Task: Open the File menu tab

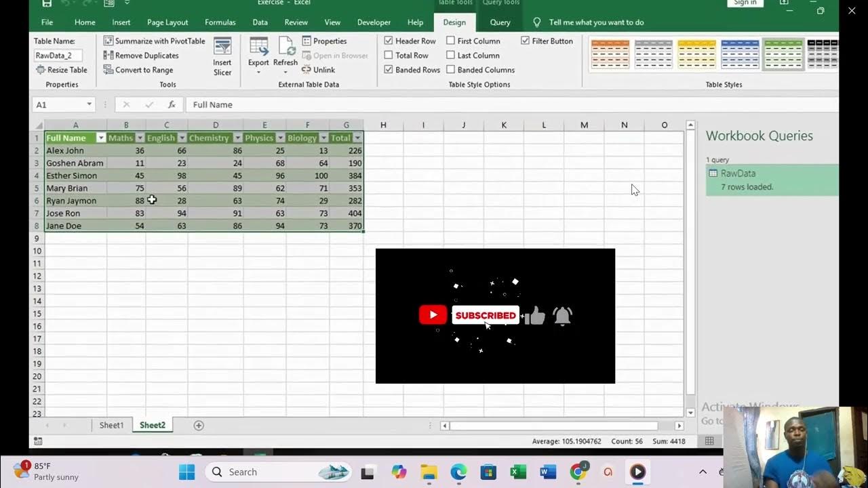Action: (47, 22)
